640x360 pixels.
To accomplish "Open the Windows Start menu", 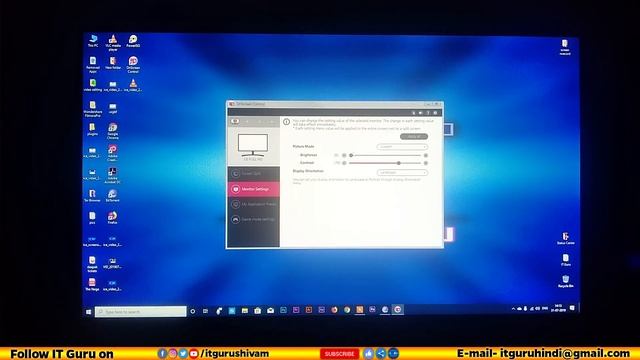I will pos(89,312).
